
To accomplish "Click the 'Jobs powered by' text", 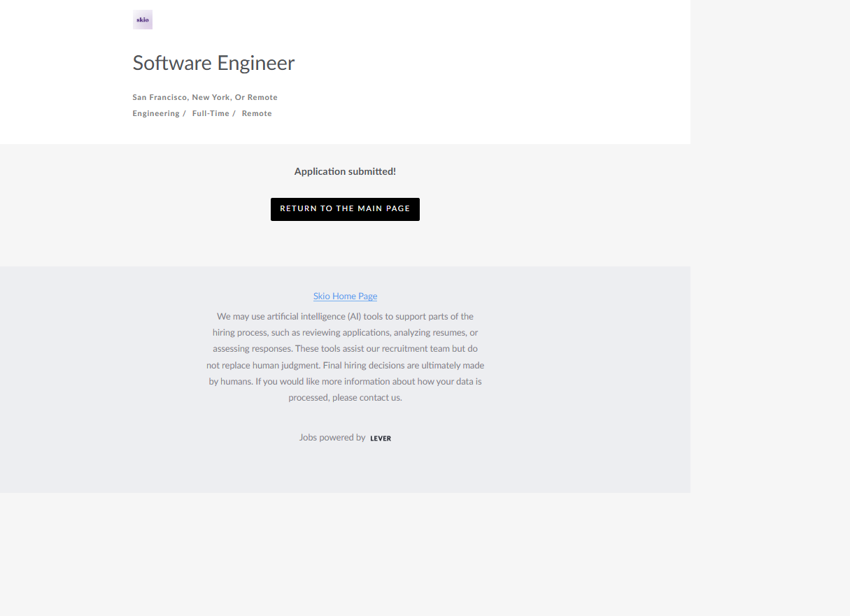I will (x=332, y=438).
